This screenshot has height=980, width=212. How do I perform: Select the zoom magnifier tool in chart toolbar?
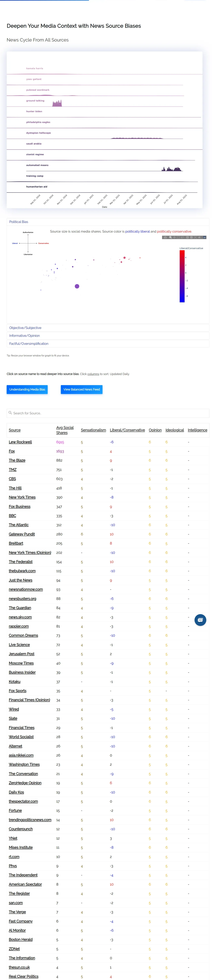click(x=171, y=237)
